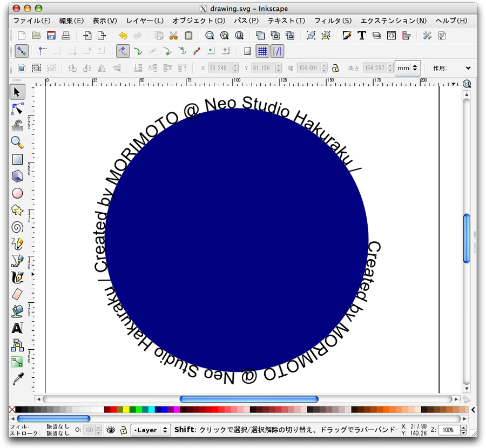Image resolution: width=486 pixels, height=448 pixels.
Task: Open a file with the folder icon
Action: pyautogui.click(x=36, y=35)
